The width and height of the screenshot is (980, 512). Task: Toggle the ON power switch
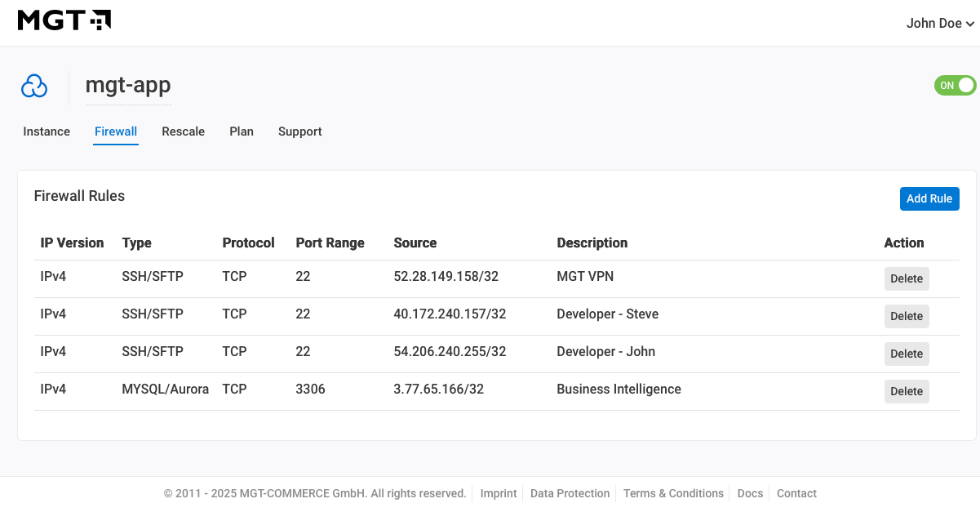point(955,85)
